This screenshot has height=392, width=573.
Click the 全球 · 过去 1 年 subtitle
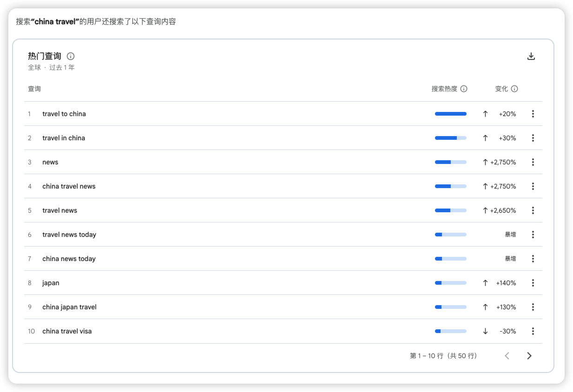pos(51,67)
